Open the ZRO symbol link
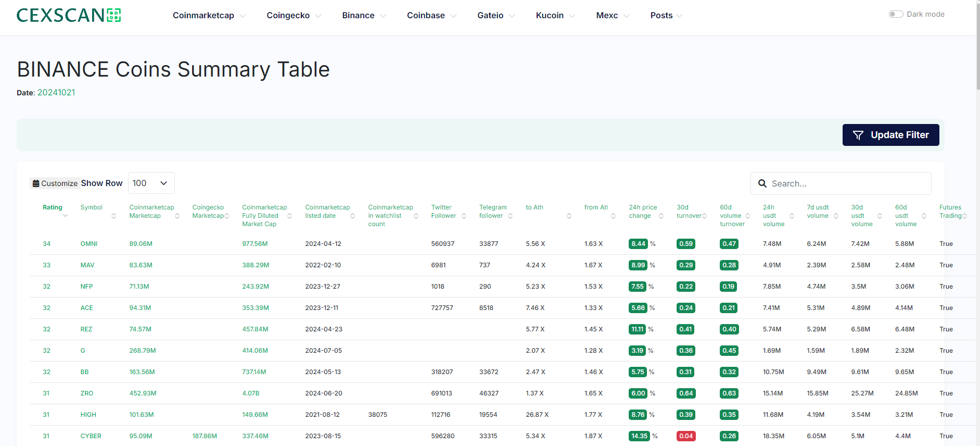Viewport: 980px width, 446px height. pyautogui.click(x=87, y=393)
